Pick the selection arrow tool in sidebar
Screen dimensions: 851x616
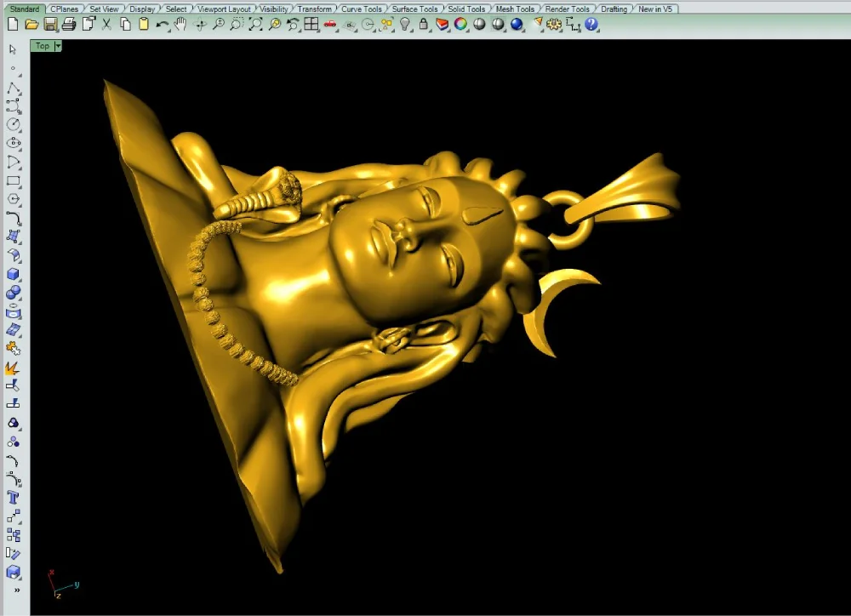13,49
